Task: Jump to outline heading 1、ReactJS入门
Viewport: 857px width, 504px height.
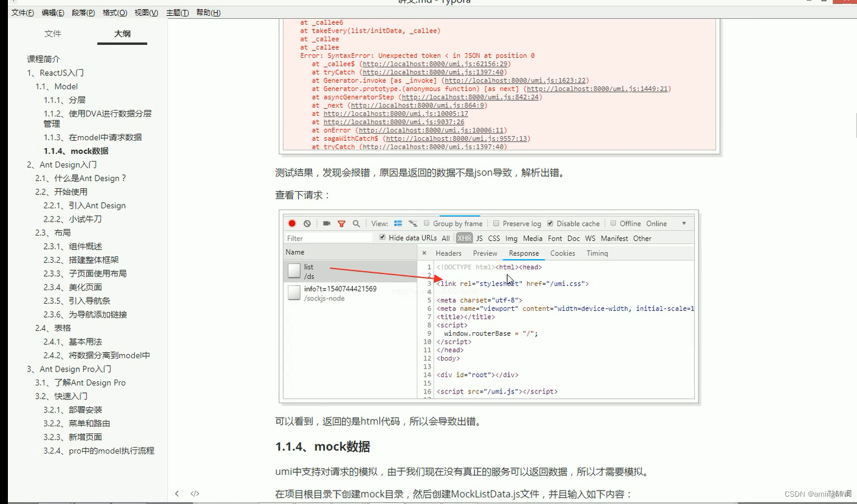Action: pos(55,73)
